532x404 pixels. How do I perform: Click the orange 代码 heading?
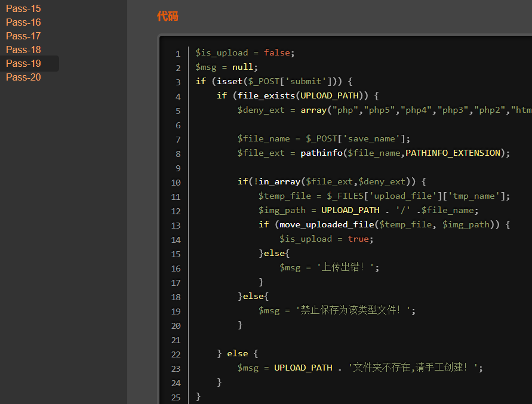tap(167, 17)
